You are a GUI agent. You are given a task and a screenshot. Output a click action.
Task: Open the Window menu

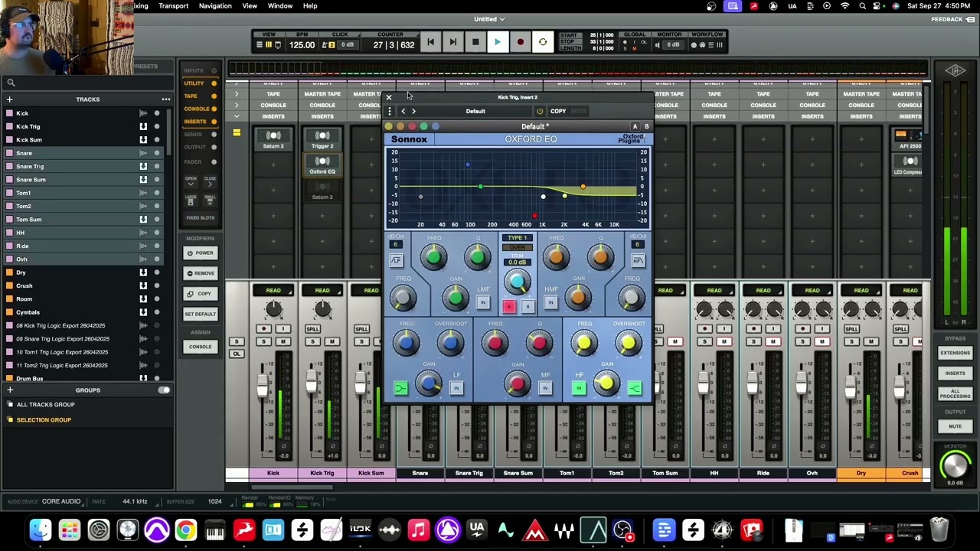(x=280, y=6)
